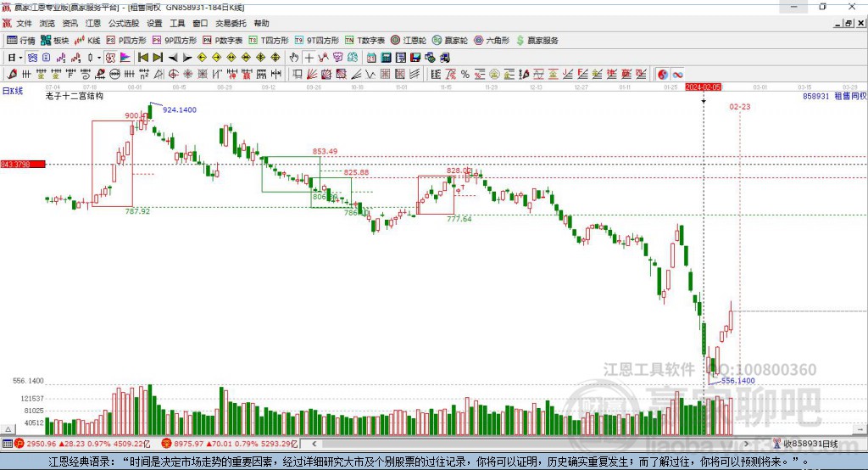The width and height of the screenshot is (868, 470).
Task: Open the 板块 sector view
Action: tap(54, 41)
